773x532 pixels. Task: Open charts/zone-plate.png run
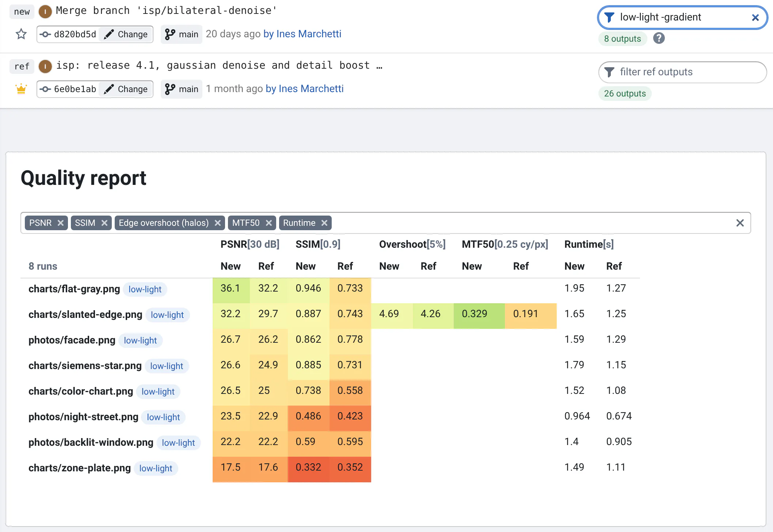pos(79,468)
